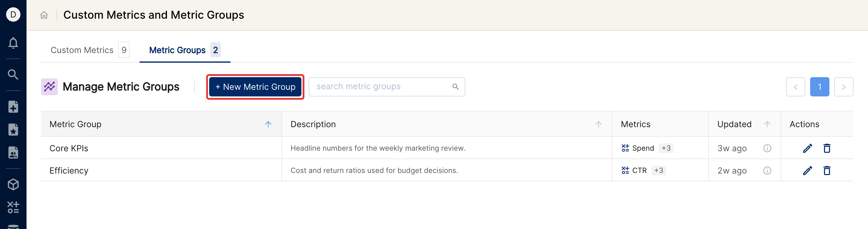This screenshot has height=229, width=868.
Task: Sort by Description column arrow
Action: [x=599, y=124]
